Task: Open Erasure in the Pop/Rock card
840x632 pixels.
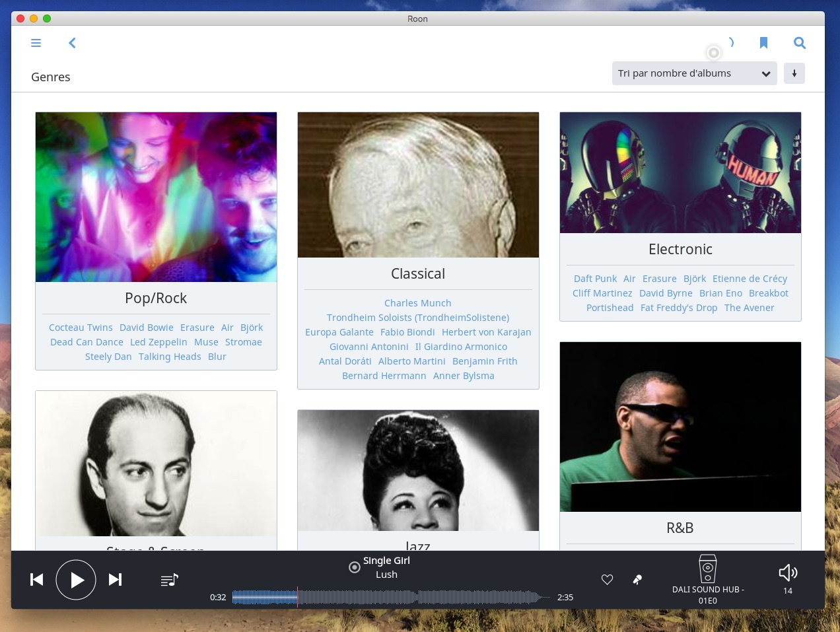Action: pyautogui.click(x=197, y=328)
